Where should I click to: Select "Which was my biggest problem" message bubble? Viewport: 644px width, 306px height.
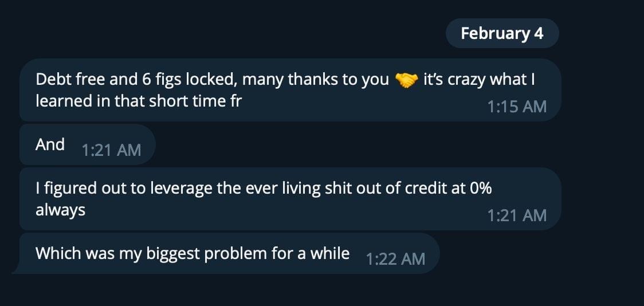193,253
